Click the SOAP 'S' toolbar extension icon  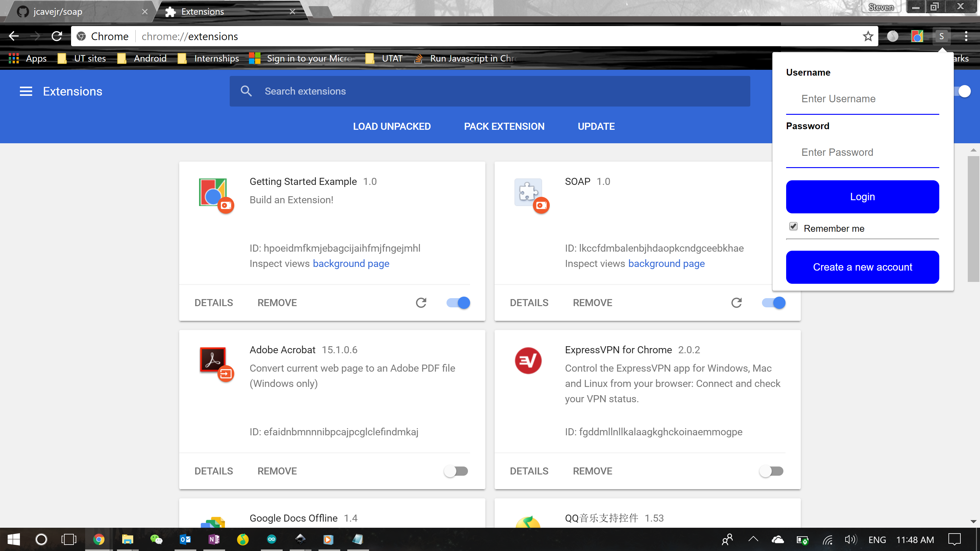(x=941, y=36)
